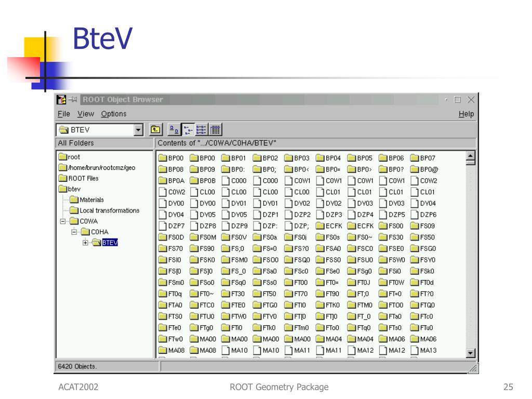The height and width of the screenshot is (399, 532).
Task: Select the C0HA tree item
Action: click(95, 232)
